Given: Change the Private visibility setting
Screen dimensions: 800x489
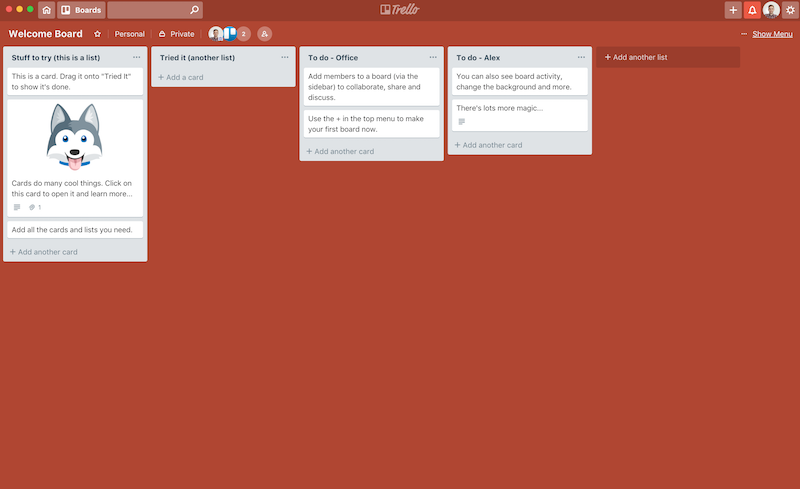Looking at the screenshot, I should pyautogui.click(x=177, y=34).
